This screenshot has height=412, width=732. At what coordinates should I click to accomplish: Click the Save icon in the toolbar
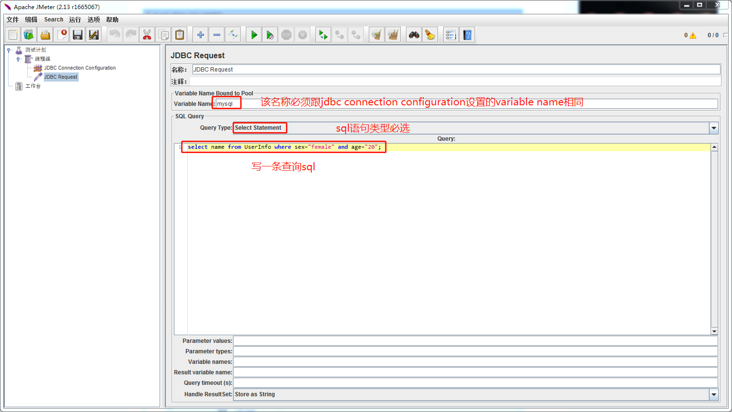tap(77, 35)
